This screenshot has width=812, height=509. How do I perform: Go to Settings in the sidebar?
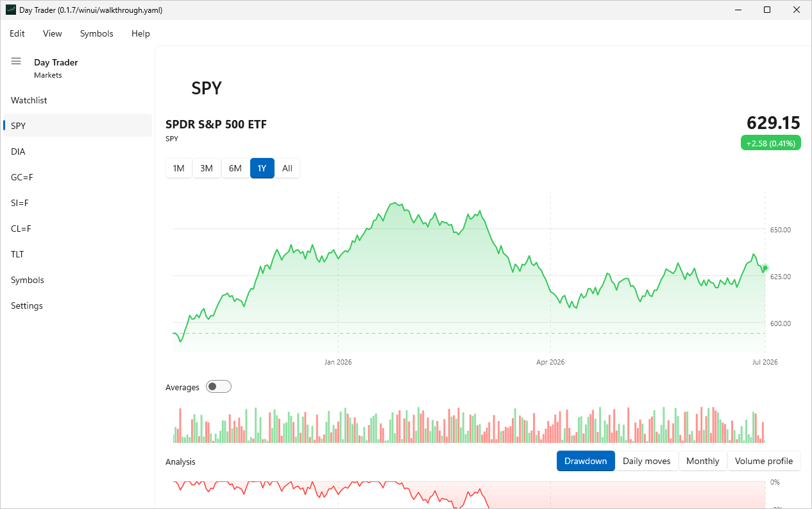tap(78, 306)
